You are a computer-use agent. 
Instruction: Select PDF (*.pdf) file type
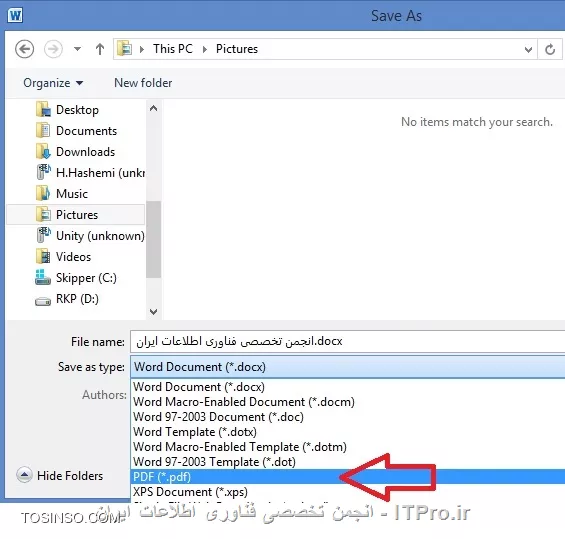click(347, 477)
